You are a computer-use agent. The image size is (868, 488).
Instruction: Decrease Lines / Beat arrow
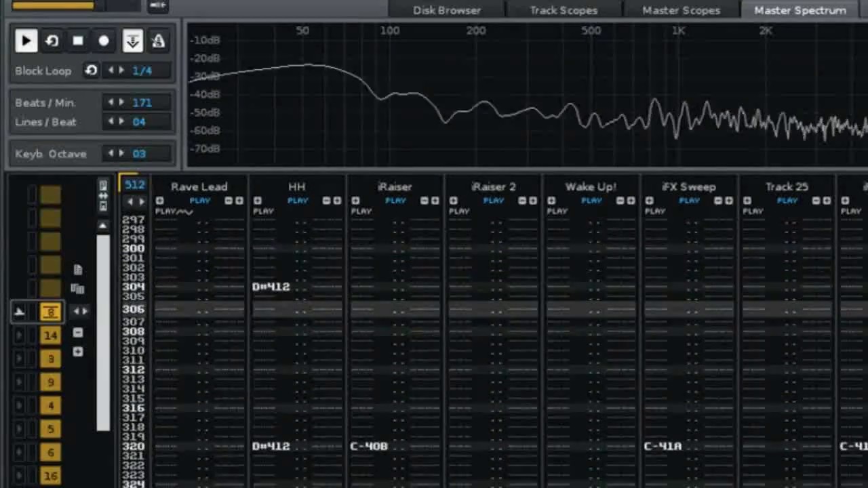tap(112, 122)
